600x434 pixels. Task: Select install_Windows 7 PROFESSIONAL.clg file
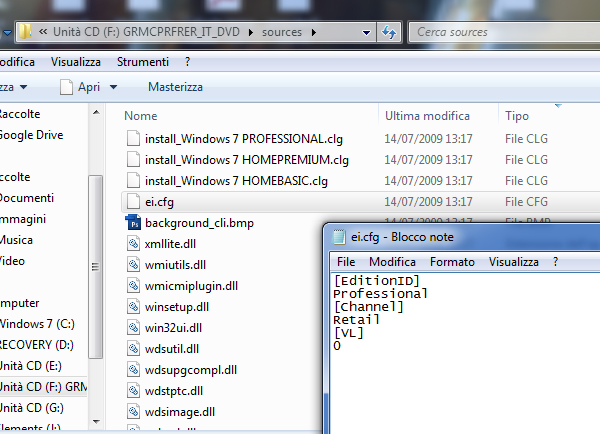click(x=244, y=139)
